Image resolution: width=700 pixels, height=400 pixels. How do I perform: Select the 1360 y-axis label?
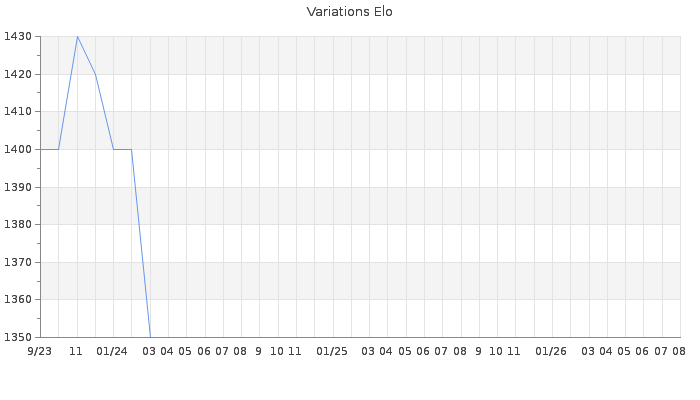18,300
